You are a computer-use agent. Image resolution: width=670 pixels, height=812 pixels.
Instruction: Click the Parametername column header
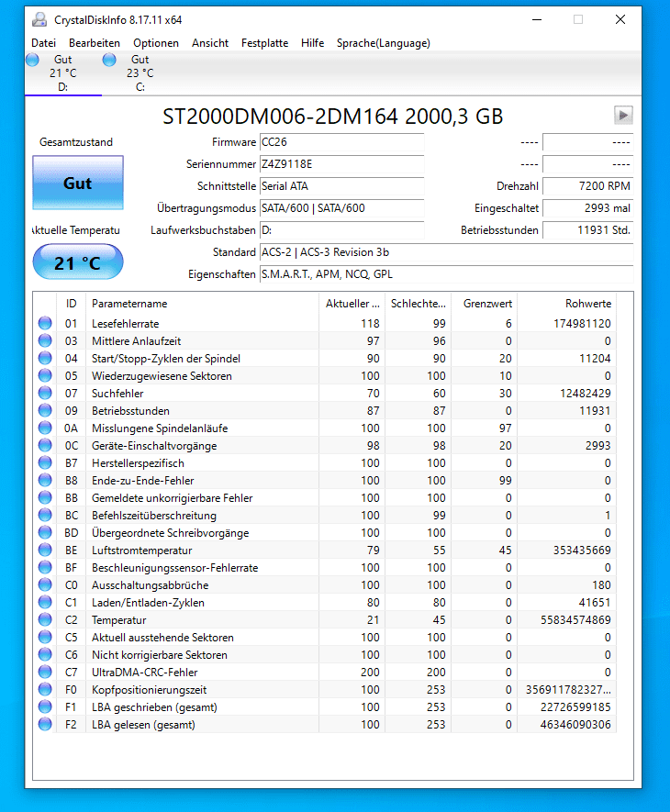(202, 304)
